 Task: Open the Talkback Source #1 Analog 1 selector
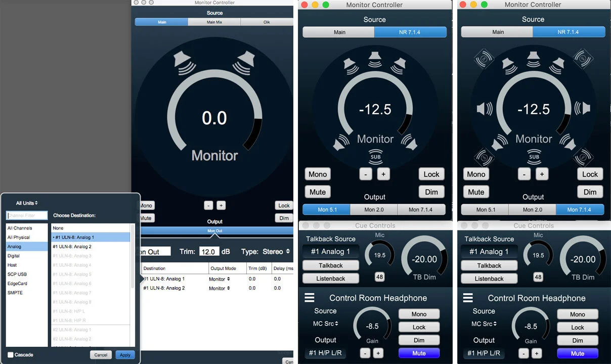pyautogui.click(x=331, y=251)
